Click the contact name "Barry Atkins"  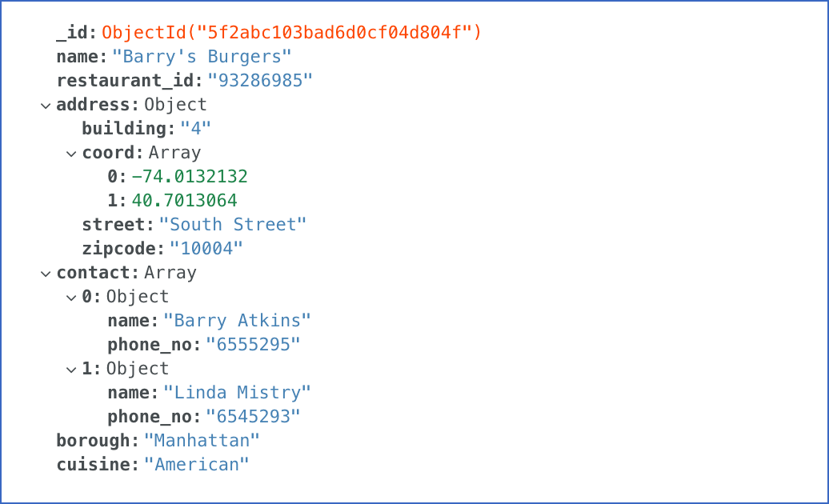[x=237, y=321]
